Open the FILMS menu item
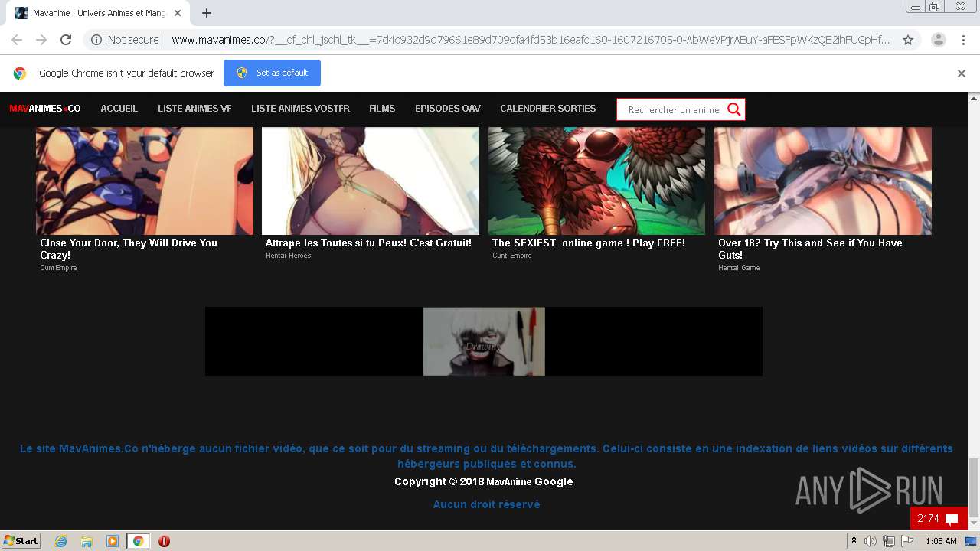 382,109
